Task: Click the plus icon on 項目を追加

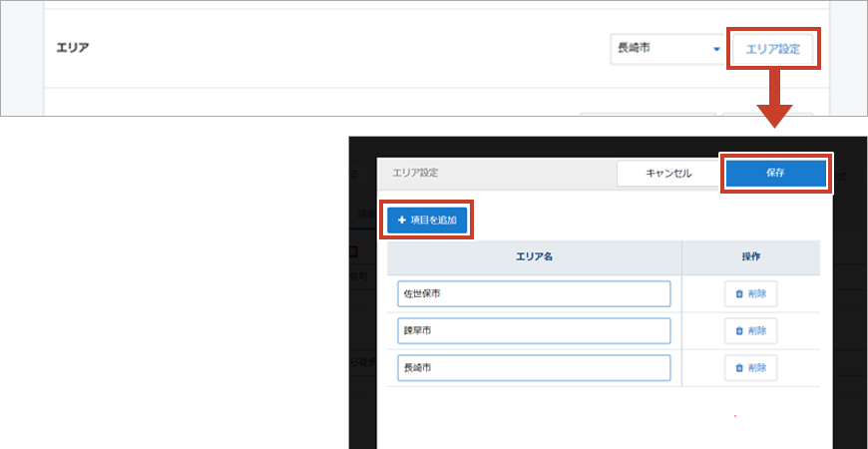Action: pos(402,220)
